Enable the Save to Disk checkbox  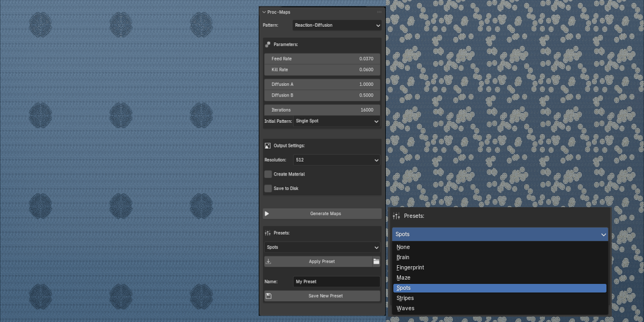click(268, 188)
